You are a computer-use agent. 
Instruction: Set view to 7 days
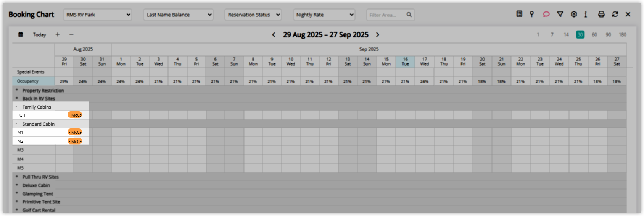pyautogui.click(x=552, y=34)
